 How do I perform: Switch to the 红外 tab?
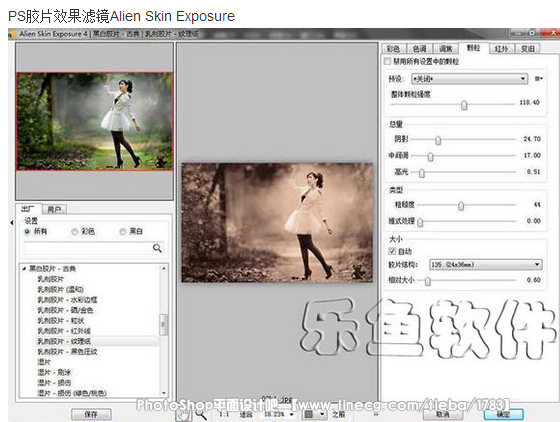501,49
